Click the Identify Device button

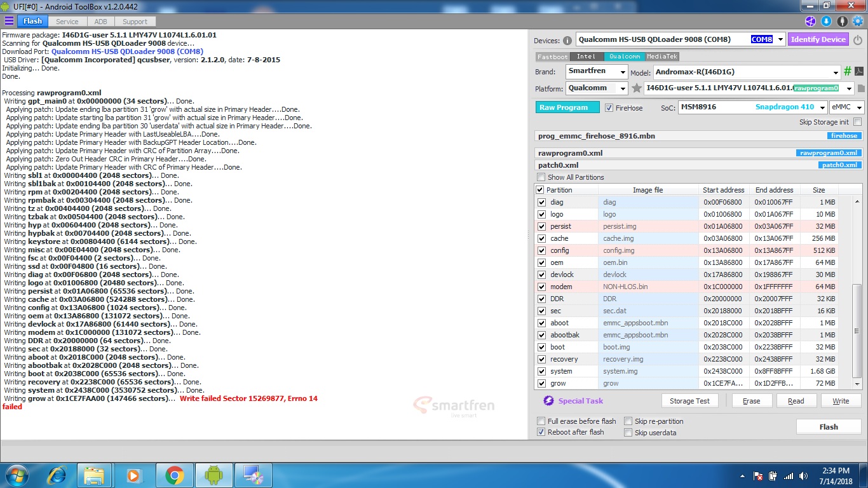(818, 39)
